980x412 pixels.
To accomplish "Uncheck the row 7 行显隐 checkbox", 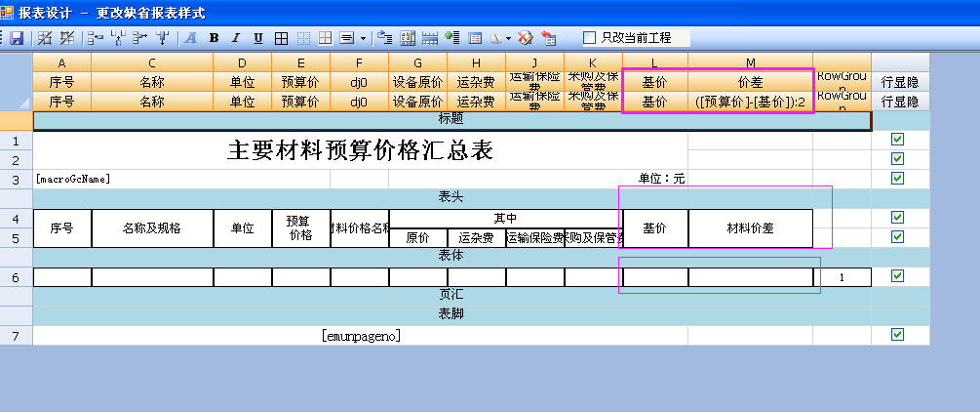I will 898,335.
